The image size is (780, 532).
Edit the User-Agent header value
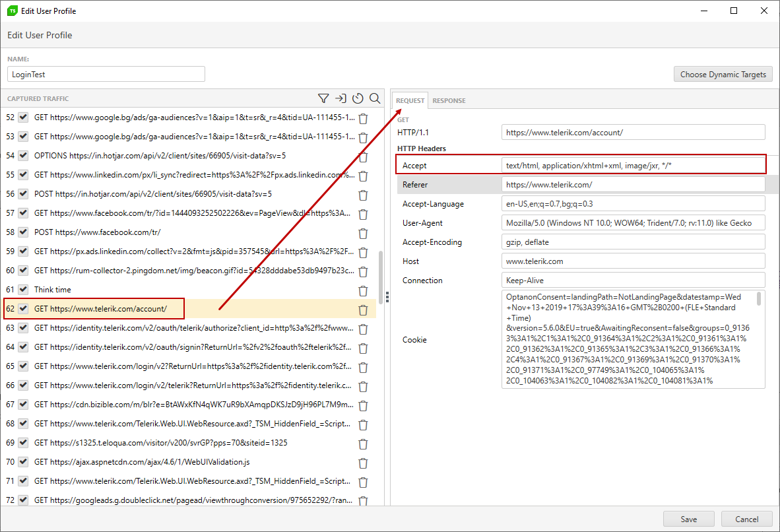[x=634, y=223]
